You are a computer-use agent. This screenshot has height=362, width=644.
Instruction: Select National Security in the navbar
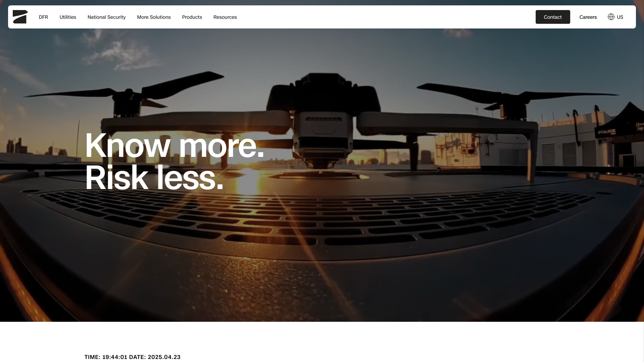[x=106, y=17]
